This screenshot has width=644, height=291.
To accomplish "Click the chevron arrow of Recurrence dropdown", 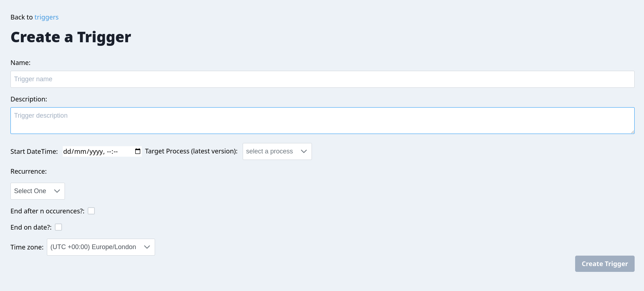I will (57, 191).
